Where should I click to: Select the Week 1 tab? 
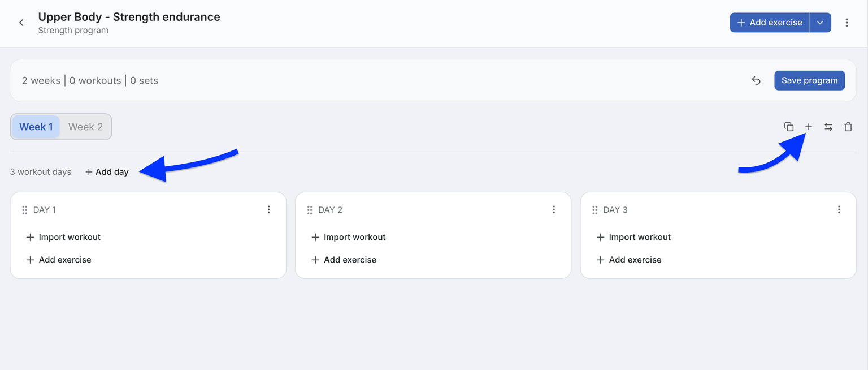point(36,127)
